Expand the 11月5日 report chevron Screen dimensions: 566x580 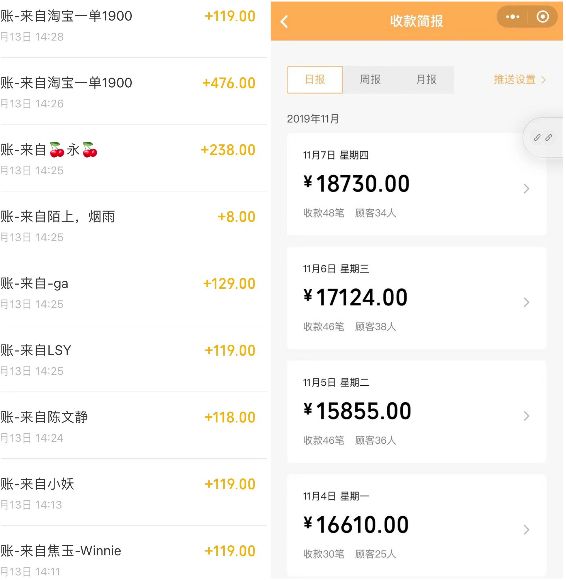click(x=526, y=416)
